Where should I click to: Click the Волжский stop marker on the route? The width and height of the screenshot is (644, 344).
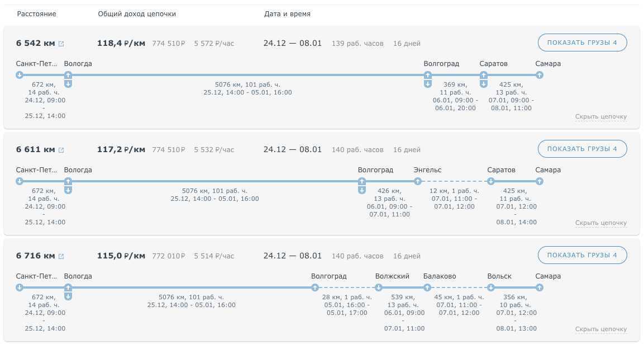(379, 288)
